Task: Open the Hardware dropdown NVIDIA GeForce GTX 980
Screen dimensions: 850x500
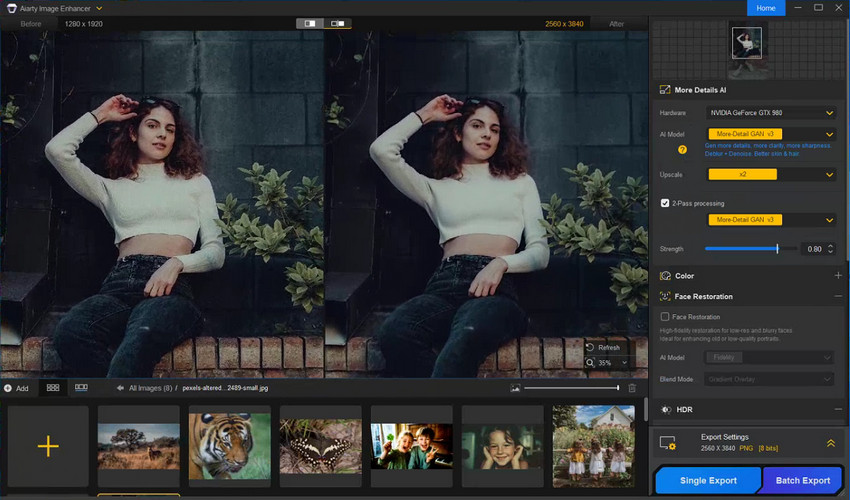Action: click(771, 113)
